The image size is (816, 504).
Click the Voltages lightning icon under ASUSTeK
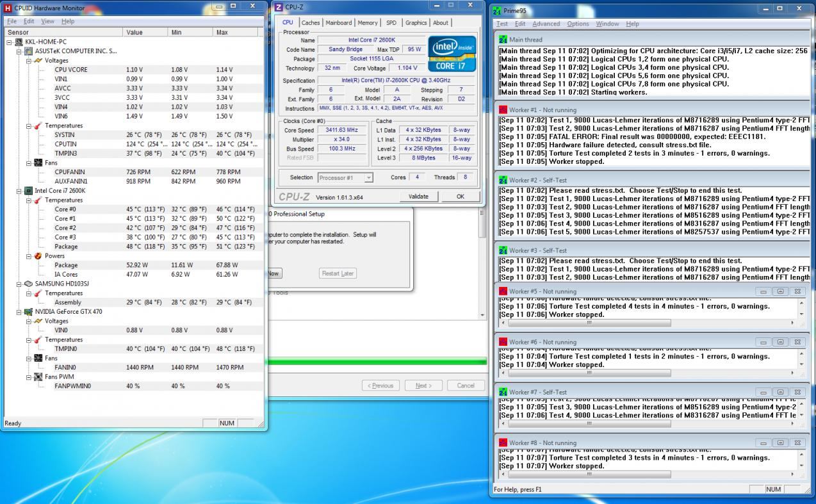pos(38,61)
